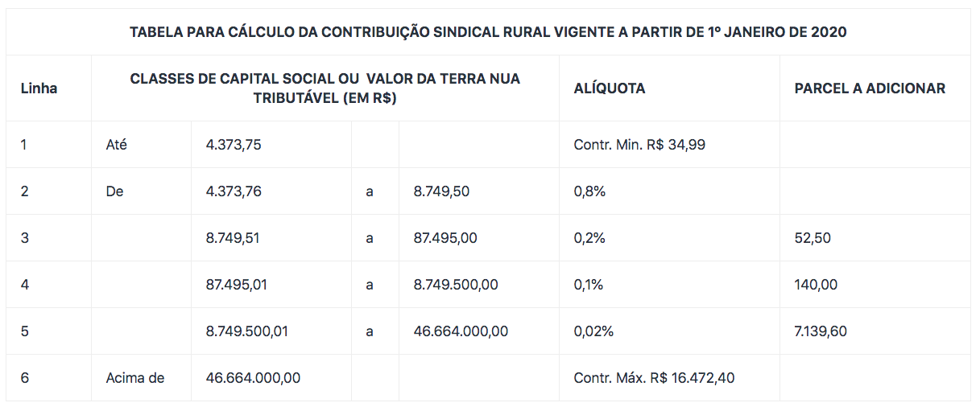Click the "Até" cell in line 1
The width and height of the screenshot is (980, 411).
[117, 145]
